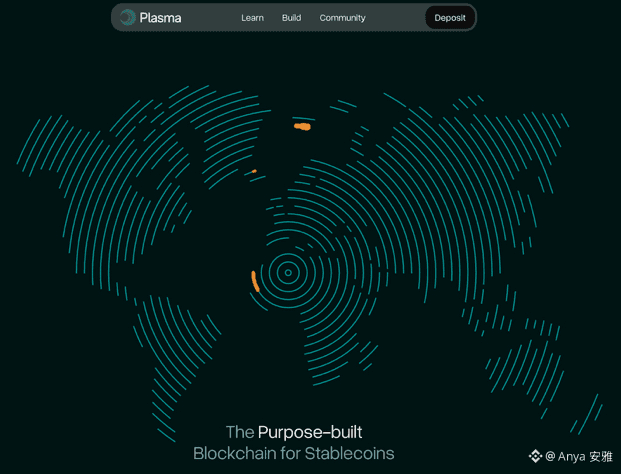Click the "The Purpose-built" headline text
This screenshot has width=621, height=474.
click(x=294, y=432)
